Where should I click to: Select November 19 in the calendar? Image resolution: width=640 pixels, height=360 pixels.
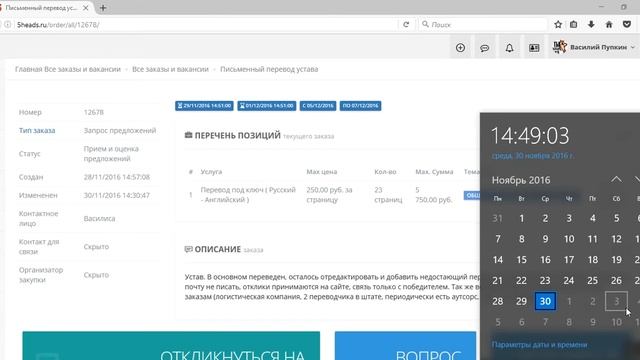tap(616, 260)
